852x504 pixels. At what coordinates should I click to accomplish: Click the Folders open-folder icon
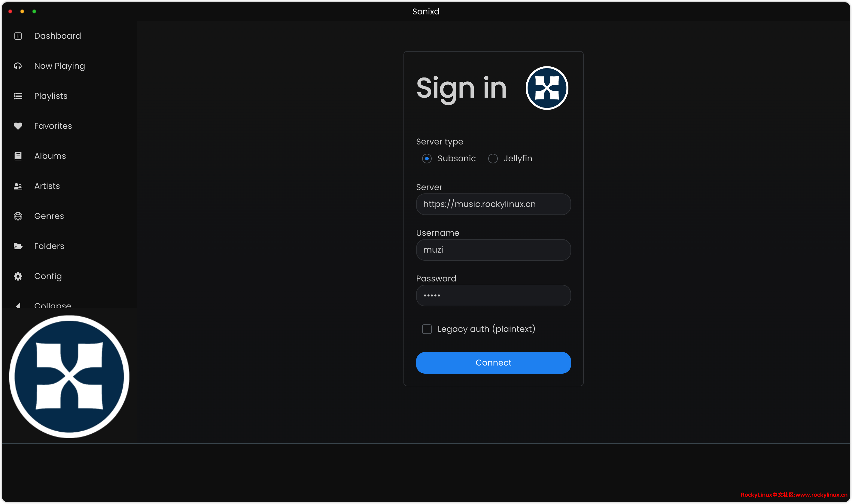pos(18,246)
